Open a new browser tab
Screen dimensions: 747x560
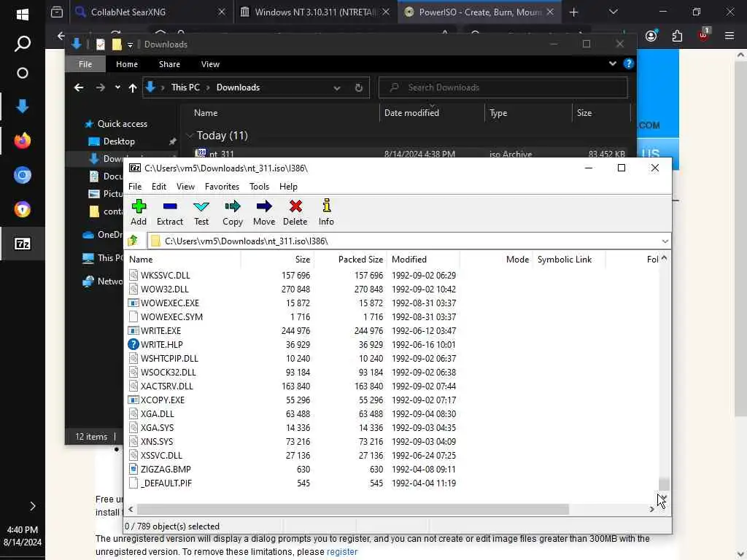point(573,12)
